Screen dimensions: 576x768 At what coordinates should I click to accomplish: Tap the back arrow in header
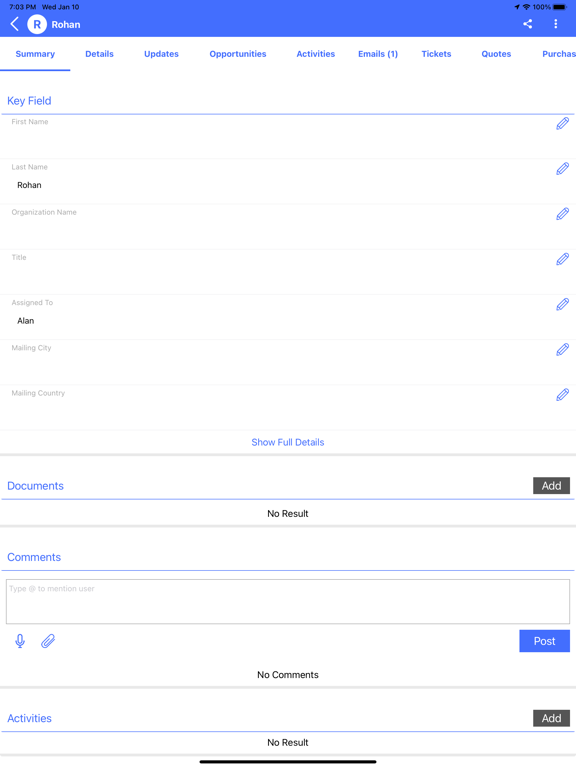[x=15, y=24]
